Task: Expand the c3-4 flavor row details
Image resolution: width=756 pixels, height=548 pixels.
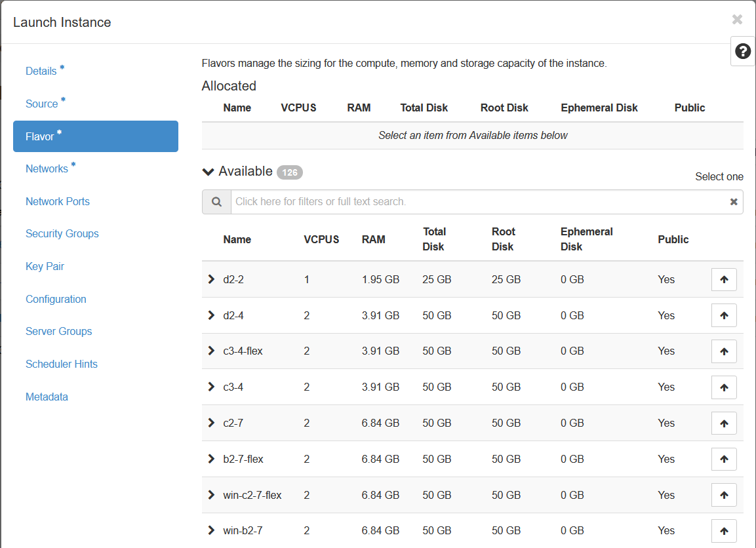Action: coord(211,387)
